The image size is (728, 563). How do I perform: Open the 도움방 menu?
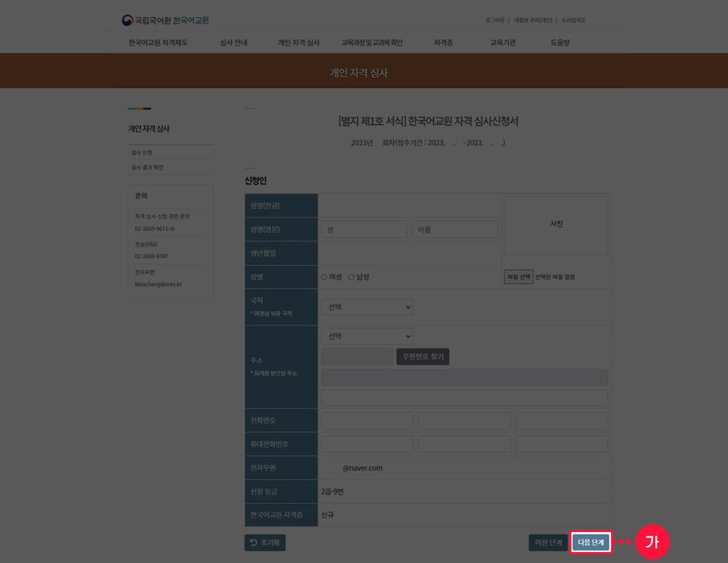coord(559,43)
